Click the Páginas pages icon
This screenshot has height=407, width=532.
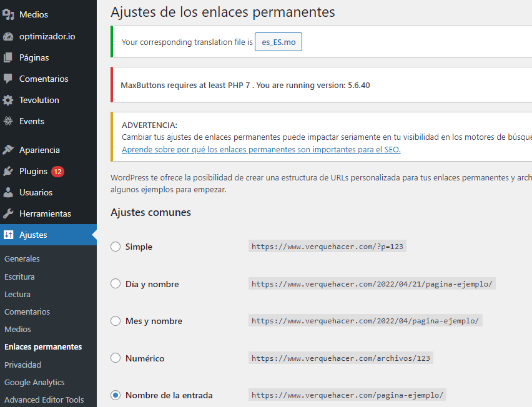coord(8,57)
